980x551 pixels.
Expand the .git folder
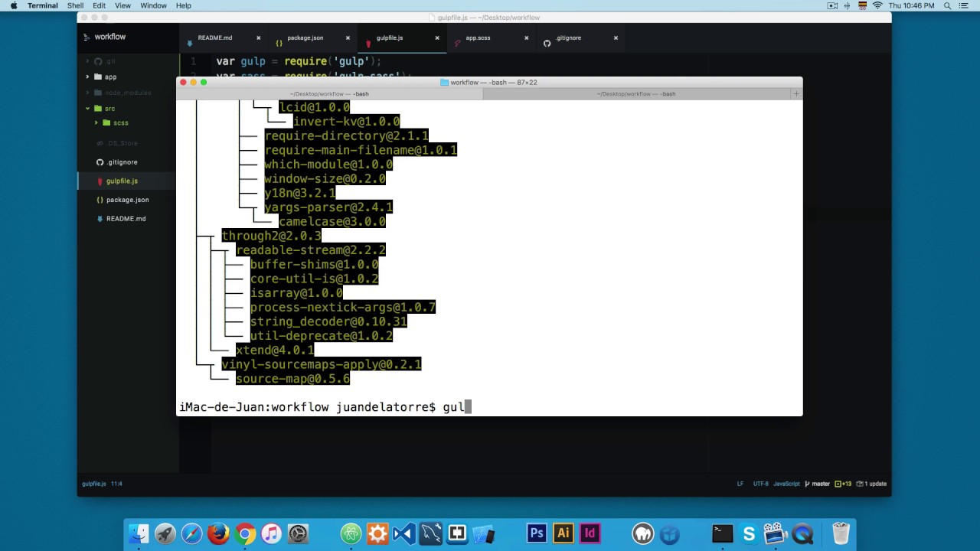[x=87, y=61]
